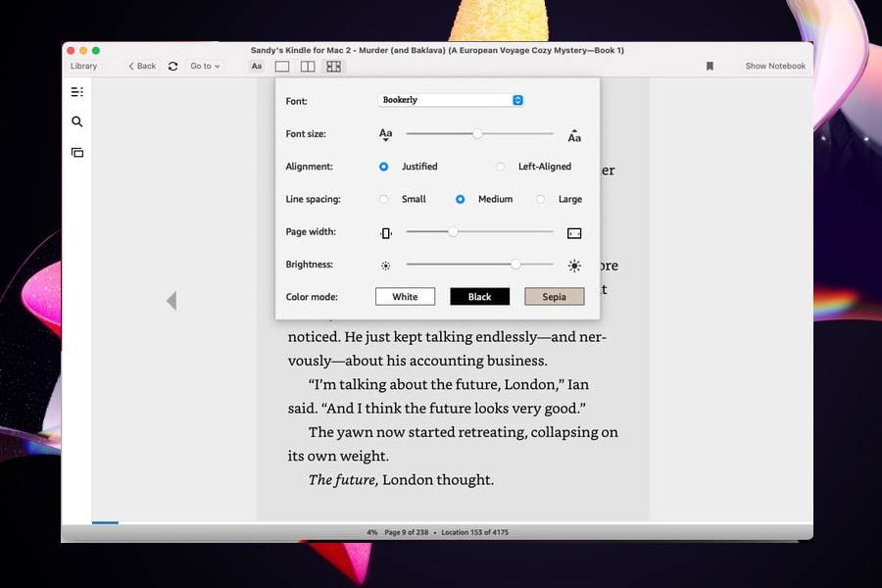
Task: Open the search icon in the sidebar
Action: tap(76, 122)
